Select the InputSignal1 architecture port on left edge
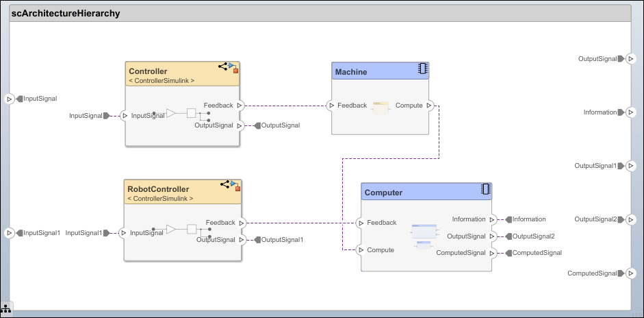Image resolution: width=644 pixels, height=318 pixels. pos(9,233)
